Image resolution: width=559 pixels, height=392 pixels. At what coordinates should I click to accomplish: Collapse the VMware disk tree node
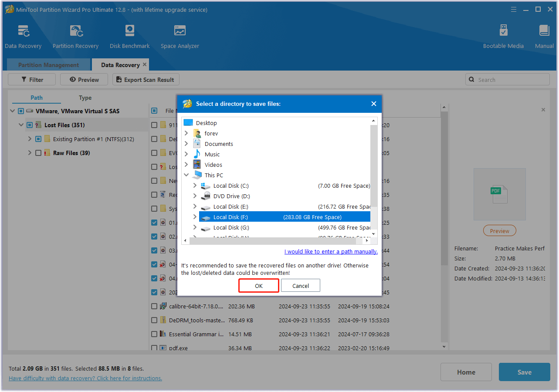(12, 111)
